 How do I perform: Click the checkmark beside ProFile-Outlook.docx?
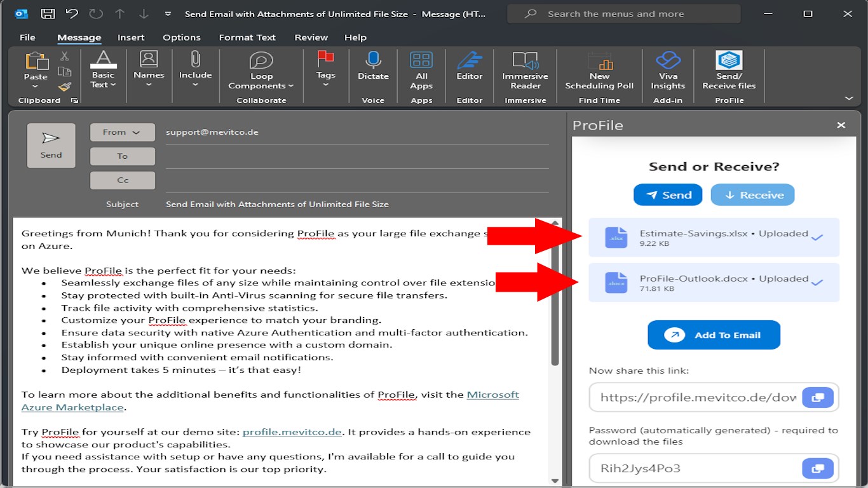click(x=818, y=283)
